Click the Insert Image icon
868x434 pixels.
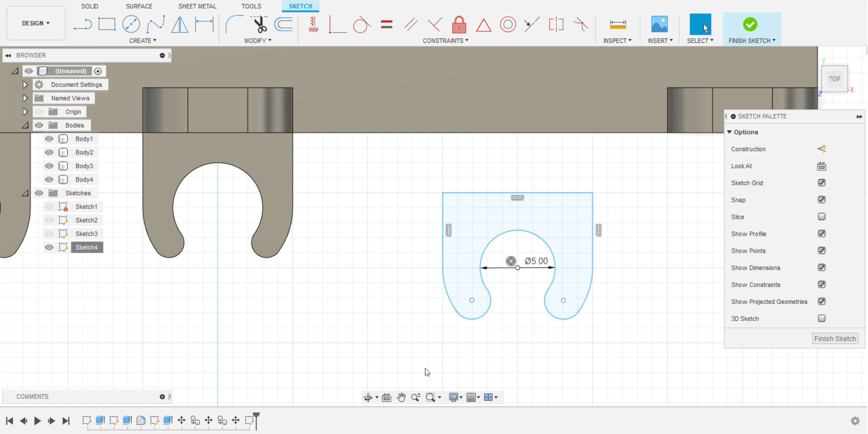(659, 24)
